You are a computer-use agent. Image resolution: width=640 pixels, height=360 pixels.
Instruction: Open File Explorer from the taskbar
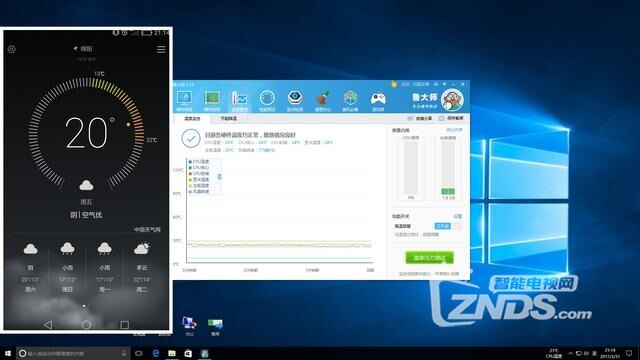click(172, 353)
